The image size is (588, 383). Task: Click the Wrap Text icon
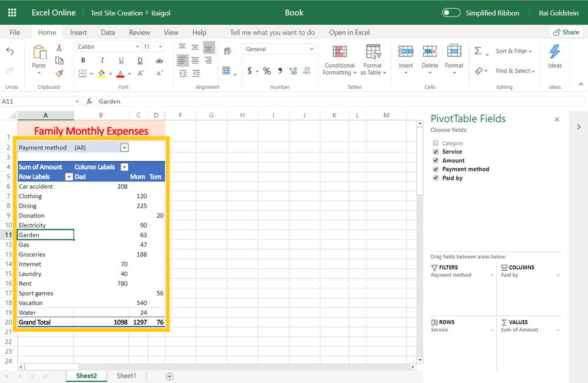click(x=227, y=51)
